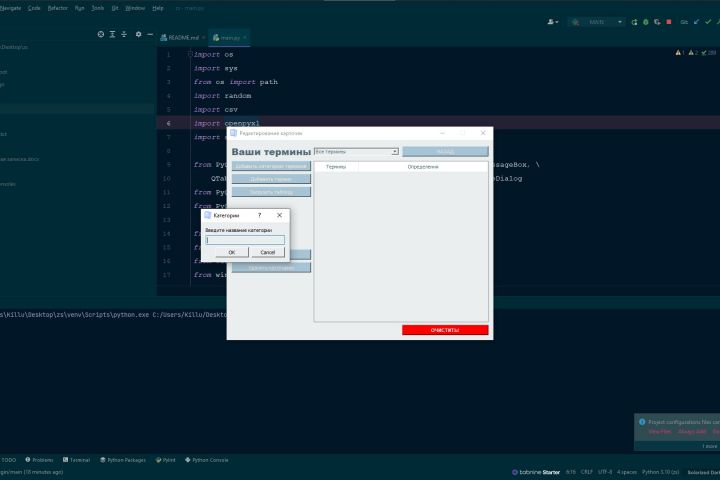Click the red ОЧИСТИТЬ button
This screenshot has width=720, height=480.
pyautogui.click(x=445, y=330)
